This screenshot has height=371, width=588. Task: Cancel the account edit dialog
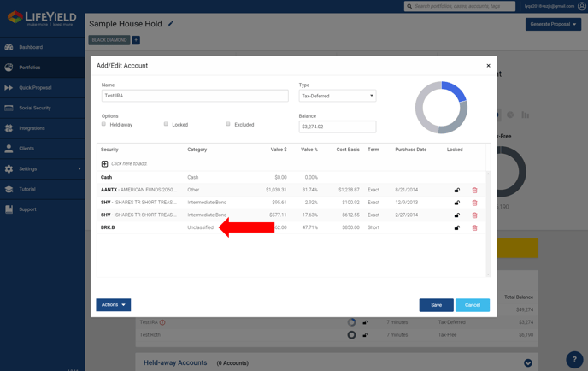pyautogui.click(x=472, y=305)
